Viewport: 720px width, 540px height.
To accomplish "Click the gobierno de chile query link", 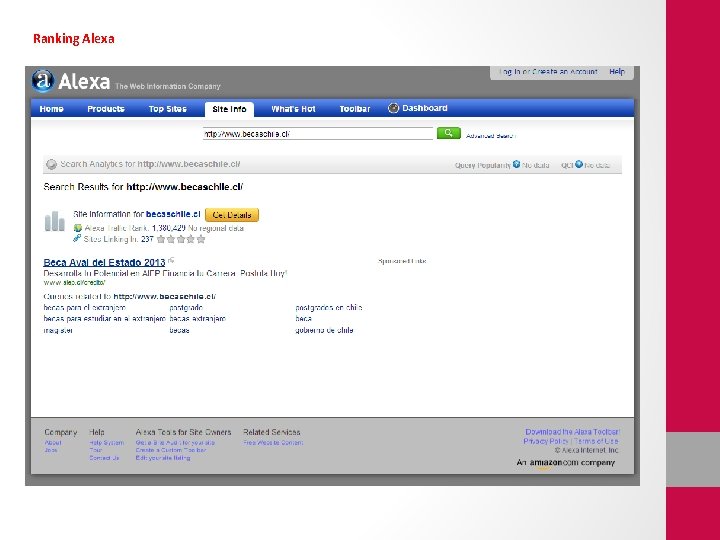I will (324, 330).
